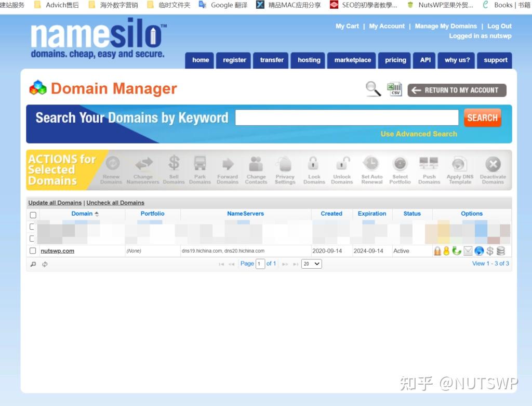This screenshot has width=532, height=406.
Task: Click the Privacy Settings action icon
Action: click(x=285, y=164)
